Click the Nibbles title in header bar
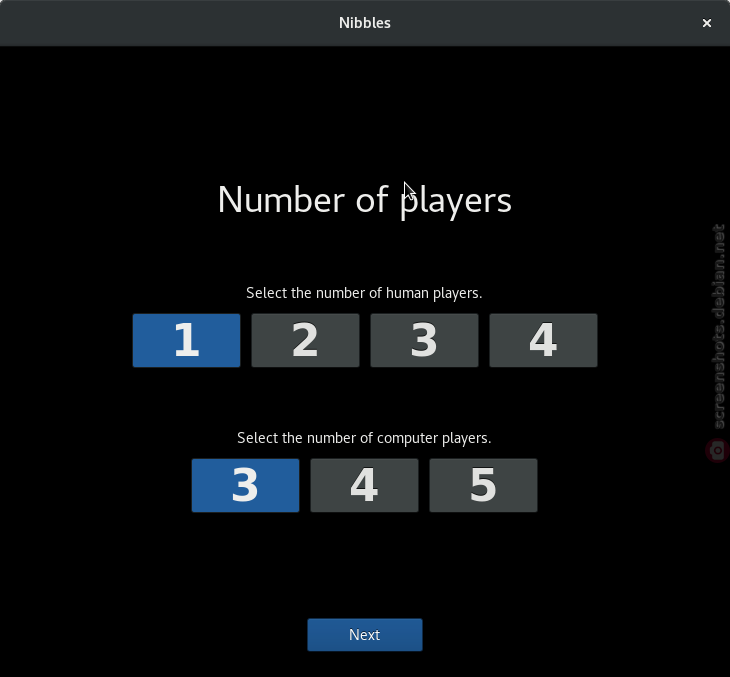Viewport: 730px width, 677px height. click(x=365, y=23)
